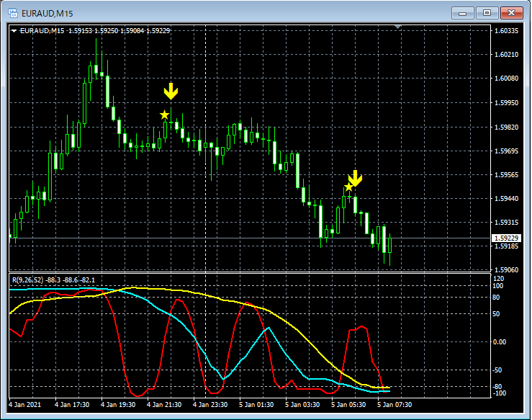This screenshot has width=532, height=420.
Task: Click the EURAUD,M15 window title text
Action: point(47,12)
